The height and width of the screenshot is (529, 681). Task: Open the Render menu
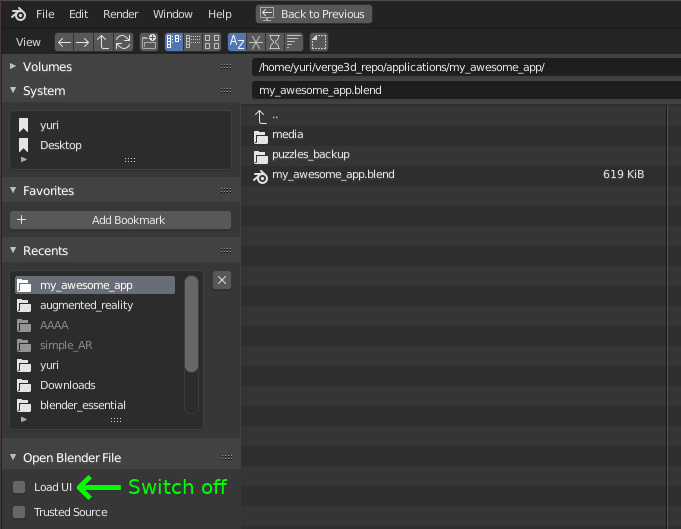pyautogui.click(x=120, y=14)
